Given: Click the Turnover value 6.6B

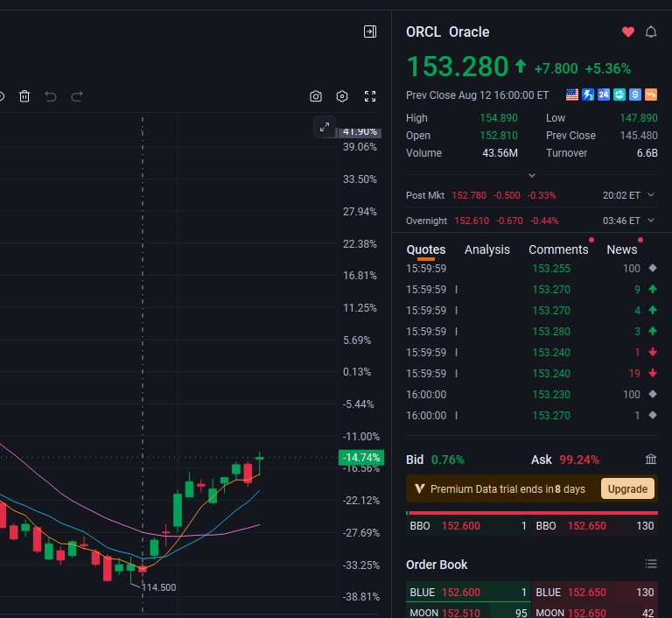Looking at the screenshot, I should 647,153.
